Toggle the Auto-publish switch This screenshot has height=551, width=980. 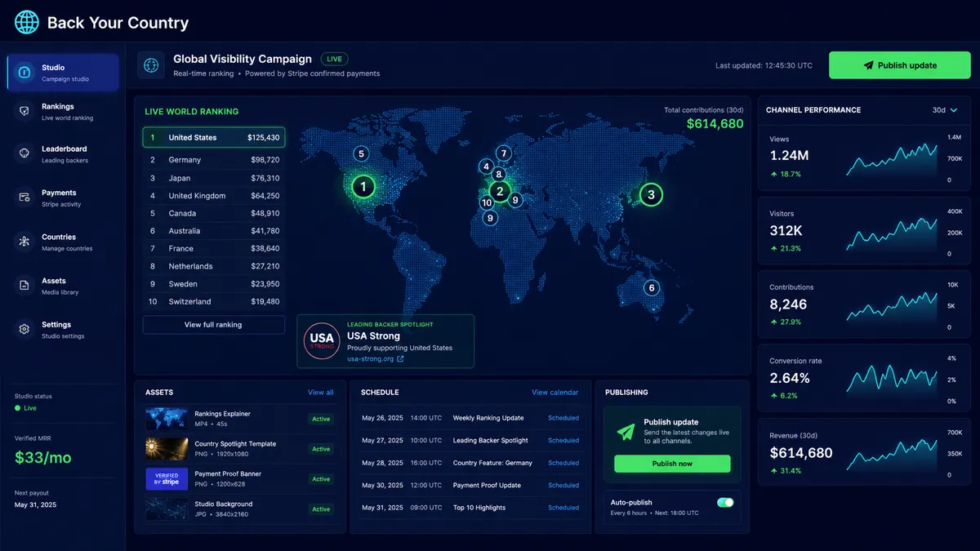click(725, 503)
